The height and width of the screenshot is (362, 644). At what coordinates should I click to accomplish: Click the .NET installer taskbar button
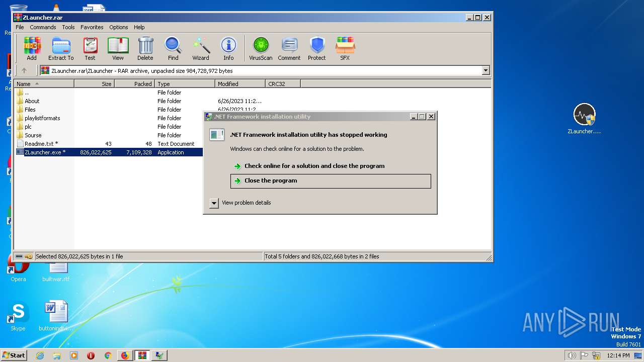pyautogui.click(x=159, y=355)
